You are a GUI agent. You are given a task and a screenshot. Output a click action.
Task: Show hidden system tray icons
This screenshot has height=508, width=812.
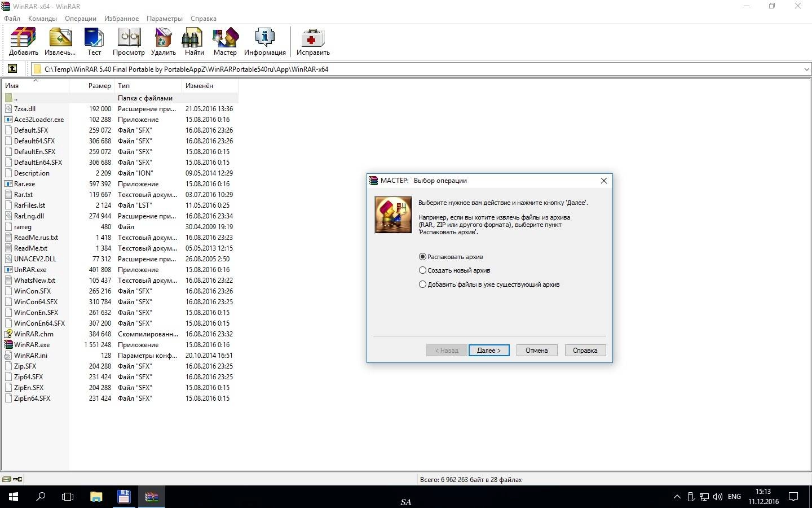(677, 497)
